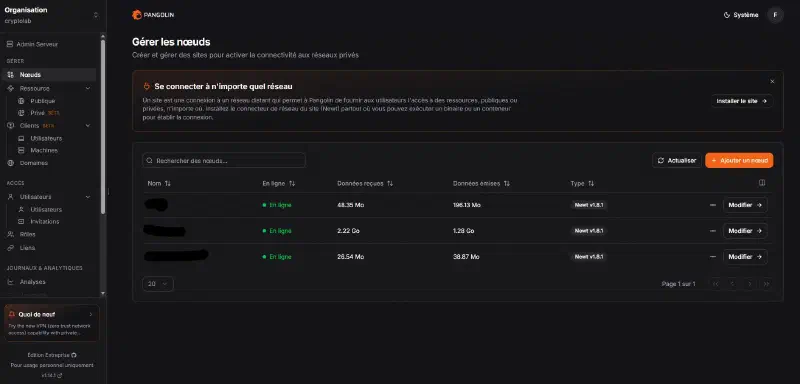The height and width of the screenshot is (384, 800).
Task: Sort by En ligne column
Action: (x=279, y=183)
